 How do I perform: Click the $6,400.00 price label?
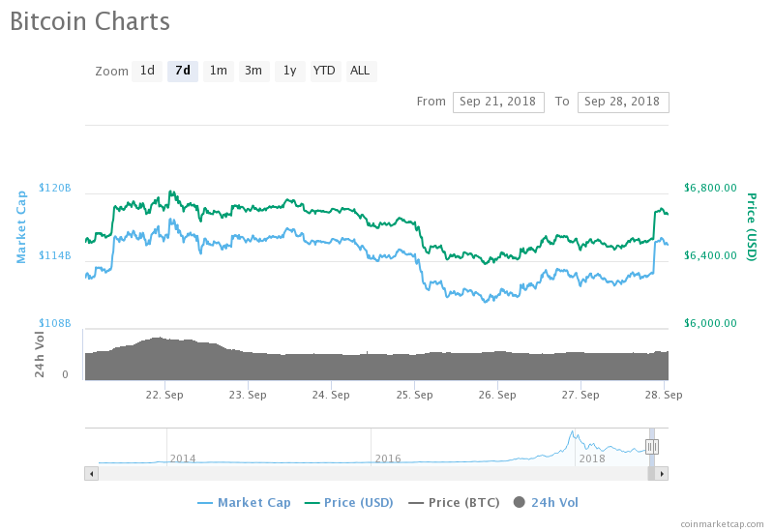point(710,255)
